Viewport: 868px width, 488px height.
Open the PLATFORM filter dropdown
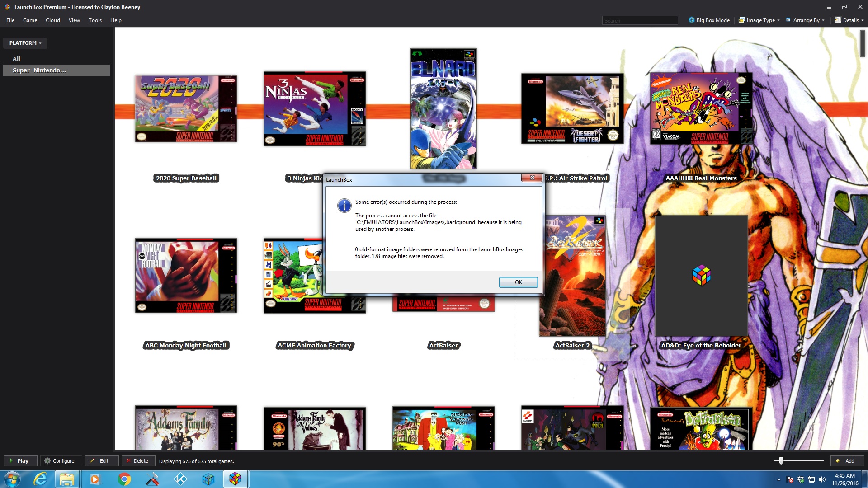click(x=25, y=43)
